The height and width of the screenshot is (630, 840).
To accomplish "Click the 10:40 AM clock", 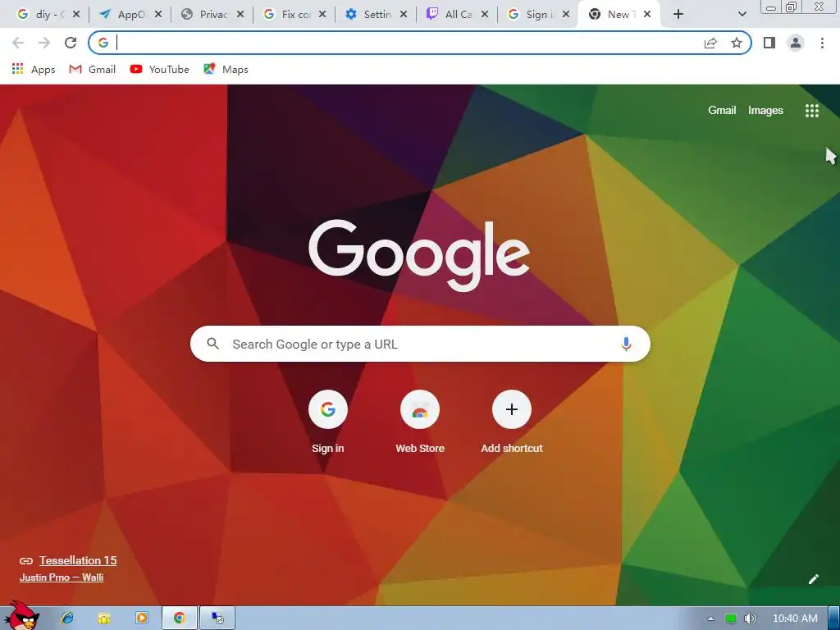I will (x=795, y=619).
